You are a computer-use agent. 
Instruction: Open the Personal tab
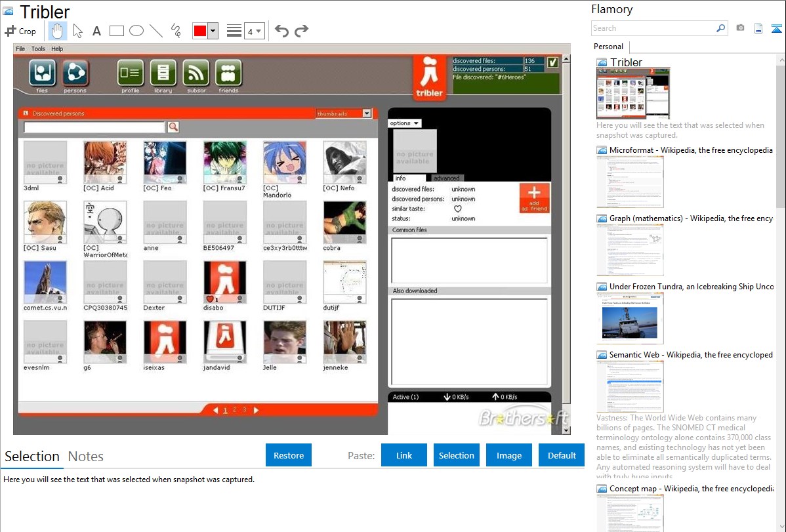coord(609,47)
